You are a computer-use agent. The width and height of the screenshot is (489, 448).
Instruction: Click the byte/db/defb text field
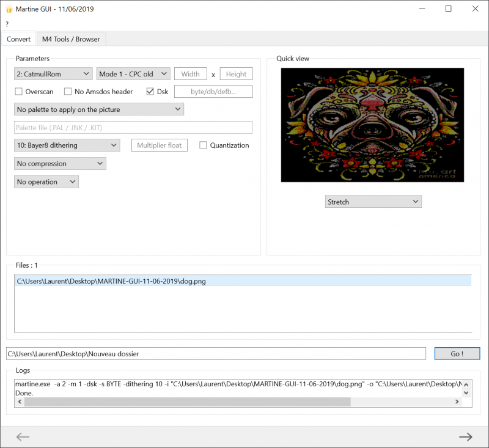[213, 92]
